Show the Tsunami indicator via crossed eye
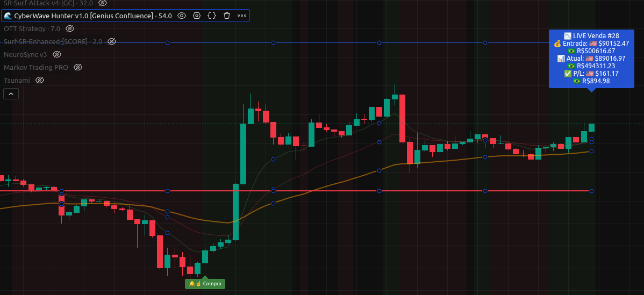 tap(39, 80)
